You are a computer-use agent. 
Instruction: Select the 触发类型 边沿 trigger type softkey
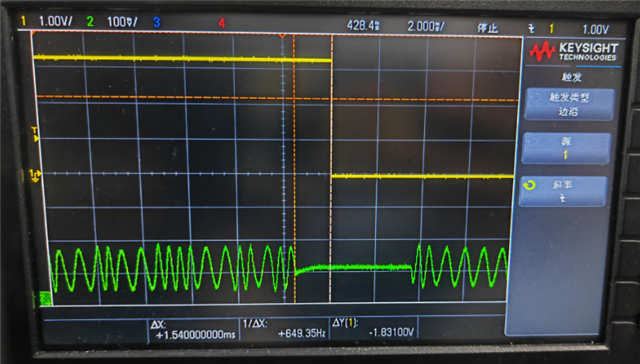point(569,104)
